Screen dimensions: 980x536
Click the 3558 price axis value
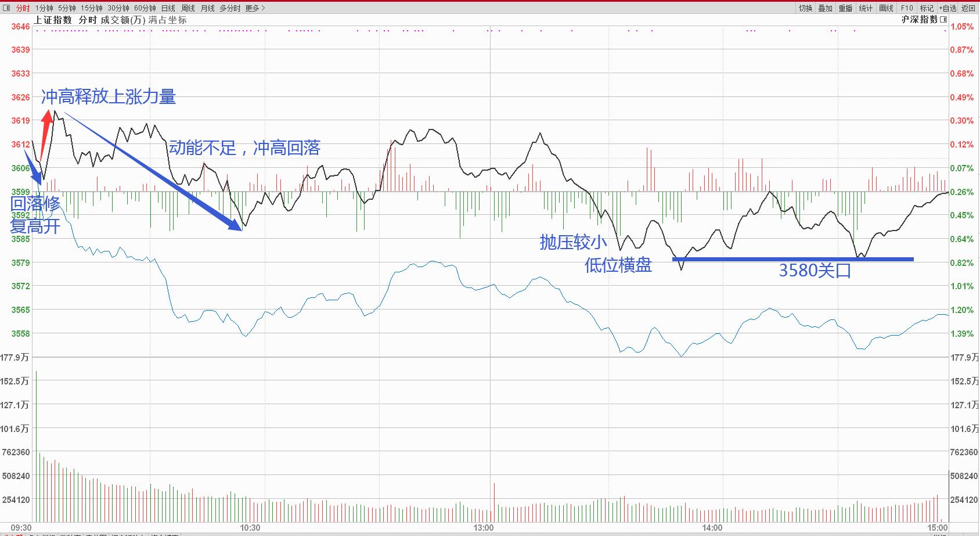(x=21, y=334)
